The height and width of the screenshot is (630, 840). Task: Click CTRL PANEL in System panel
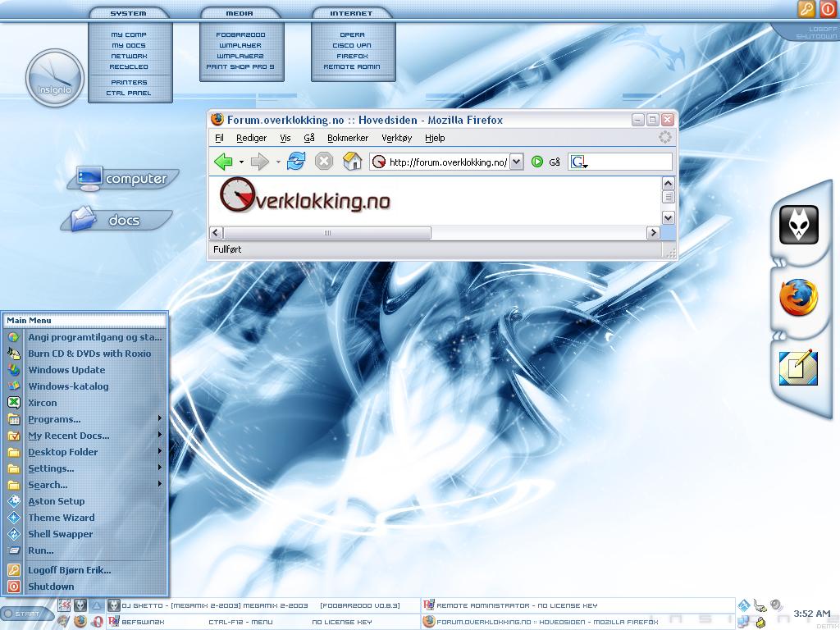point(129,94)
